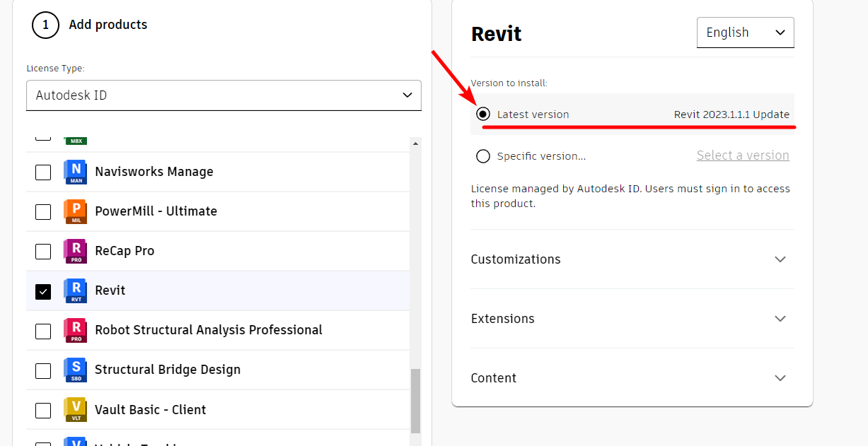
Task: Open the License Type dropdown
Action: click(224, 95)
